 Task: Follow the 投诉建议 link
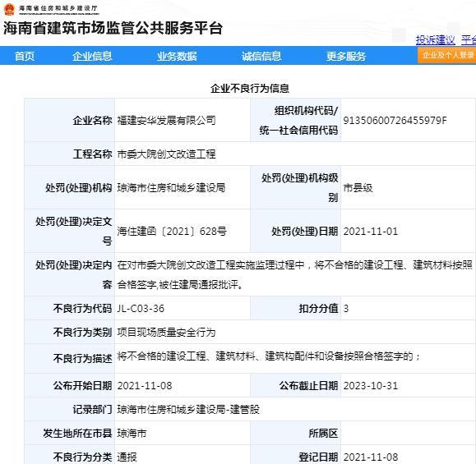[x=436, y=40]
